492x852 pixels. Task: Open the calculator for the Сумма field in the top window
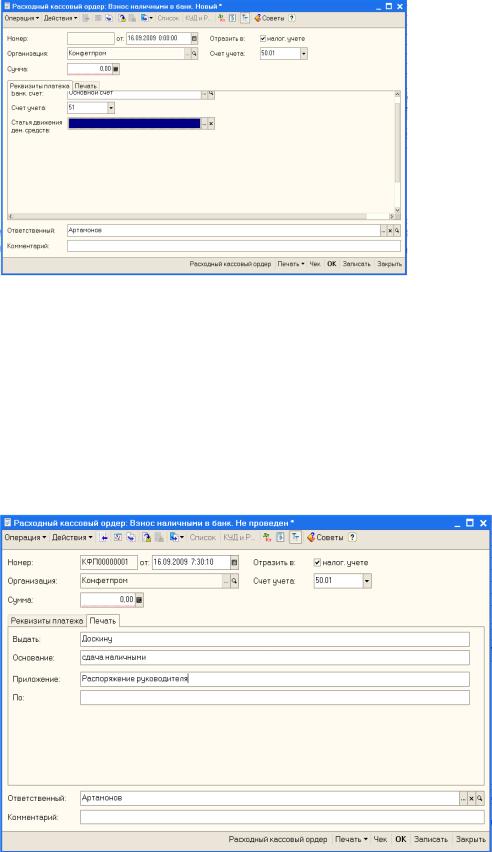tap(116, 70)
